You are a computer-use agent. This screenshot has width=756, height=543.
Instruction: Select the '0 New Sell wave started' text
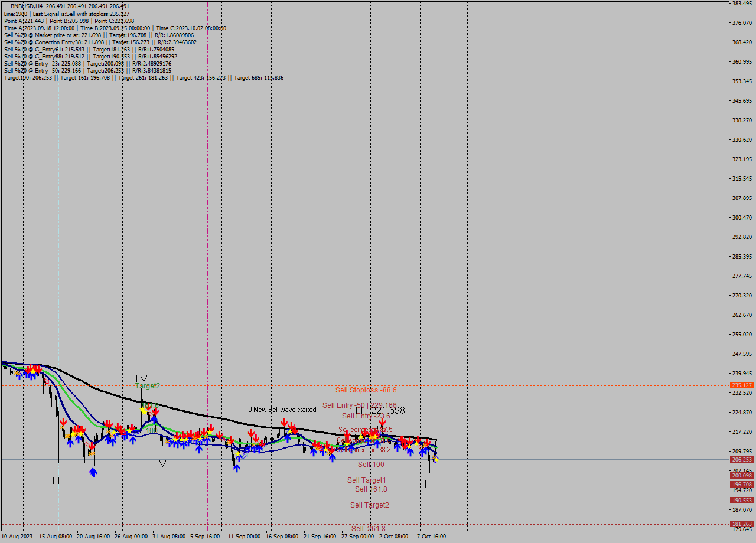click(x=282, y=409)
